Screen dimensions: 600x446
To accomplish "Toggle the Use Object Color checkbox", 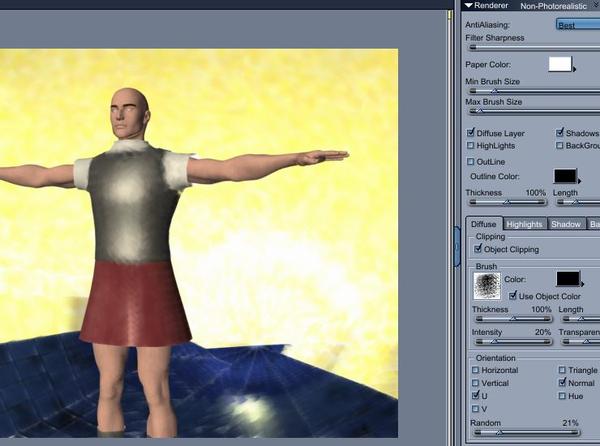I will pyautogui.click(x=513, y=296).
